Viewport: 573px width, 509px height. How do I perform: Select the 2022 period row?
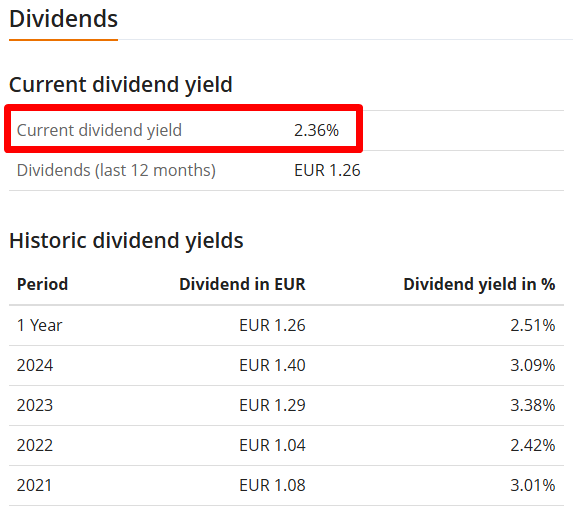pyautogui.click(x=286, y=445)
